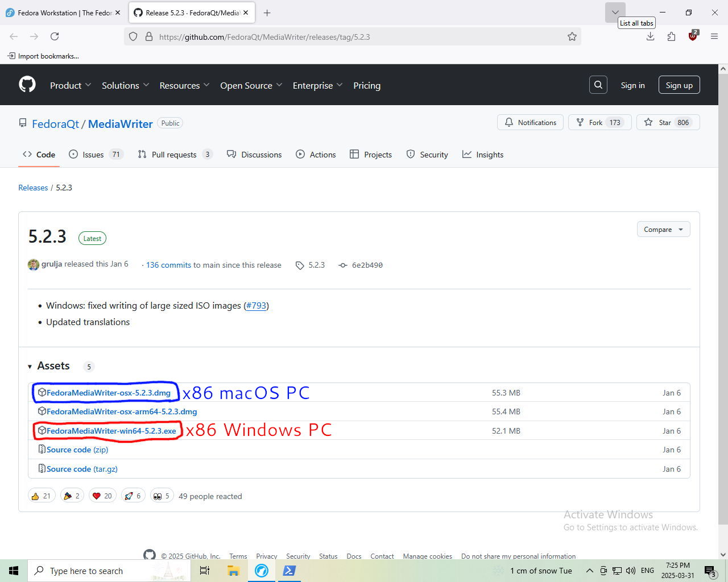
Task: Click the Sign up button
Action: pos(679,85)
